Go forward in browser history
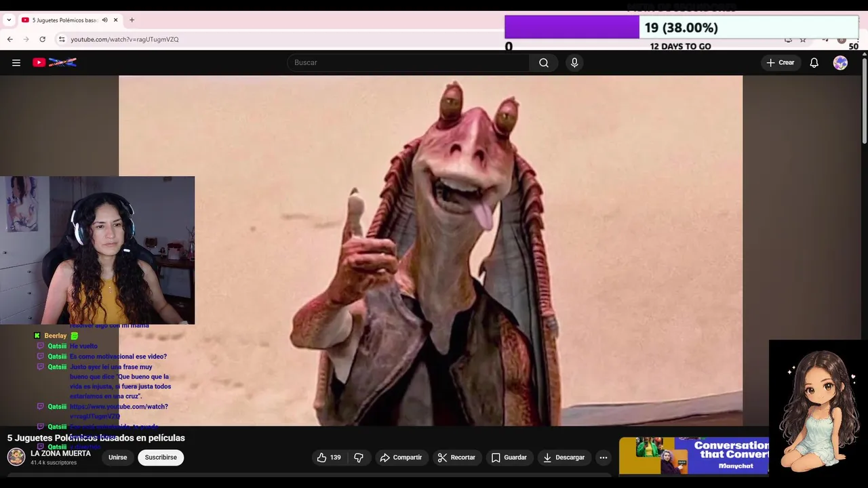The height and width of the screenshot is (488, 868). (x=26, y=39)
